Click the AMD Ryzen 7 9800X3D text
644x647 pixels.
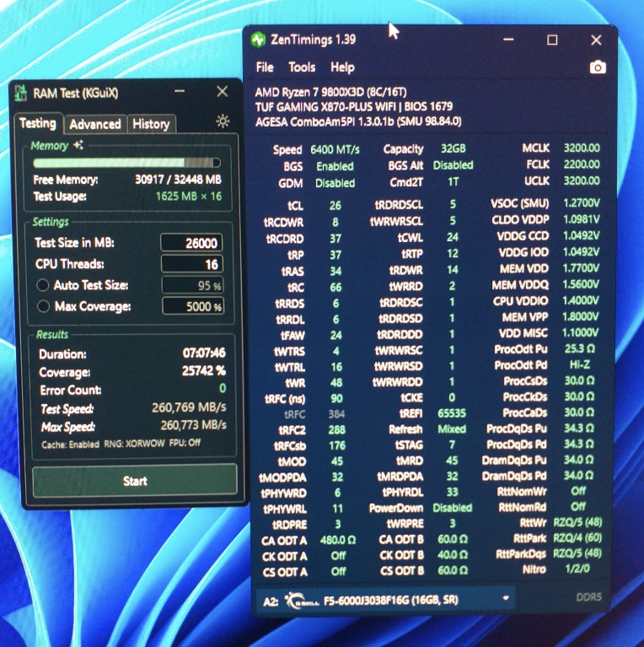coord(330,92)
